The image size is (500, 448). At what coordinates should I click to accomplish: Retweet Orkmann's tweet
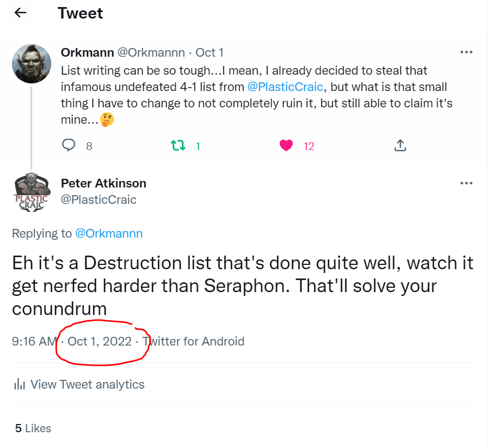point(178,146)
